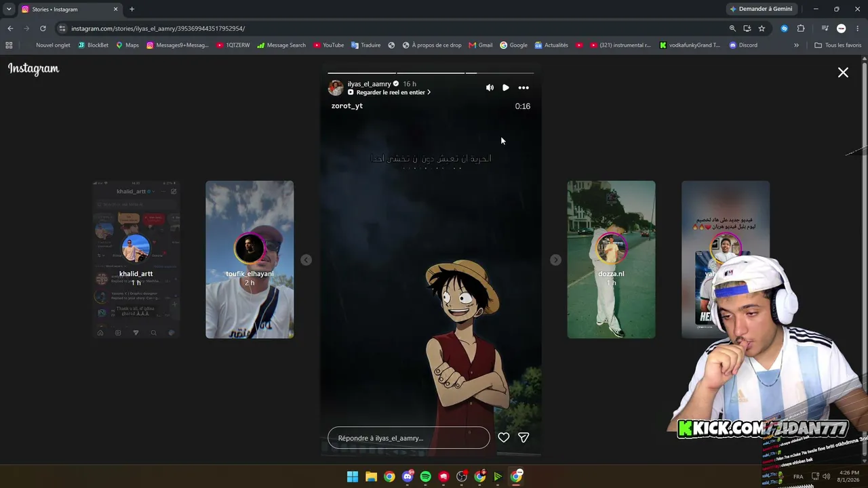Open the khalid_artt story preview
868x488 pixels.
(136, 260)
